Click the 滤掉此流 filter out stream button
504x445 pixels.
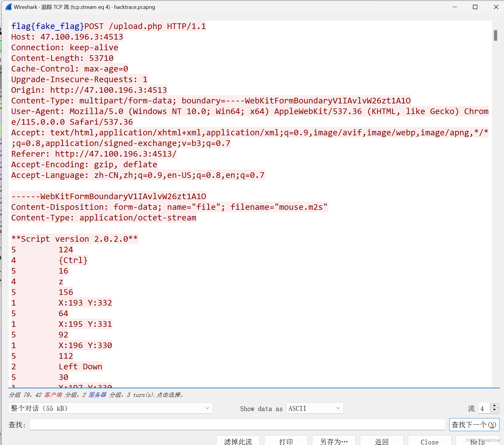238,441
